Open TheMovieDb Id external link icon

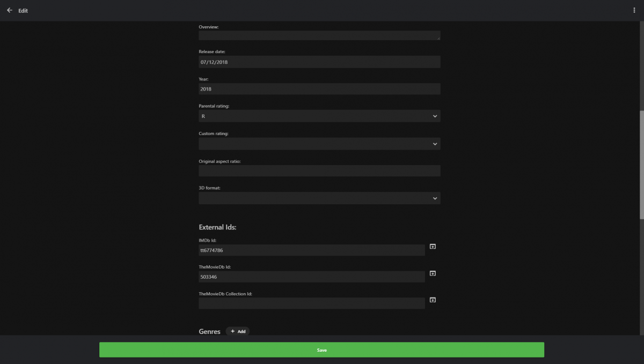pyautogui.click(x=433, y=273)
